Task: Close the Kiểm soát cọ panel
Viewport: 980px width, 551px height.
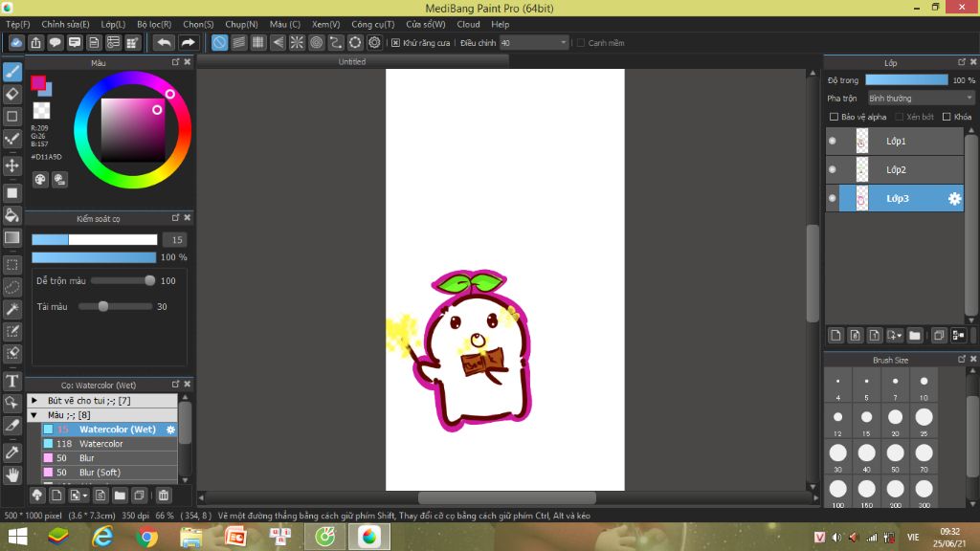Action: pos(187,217)
